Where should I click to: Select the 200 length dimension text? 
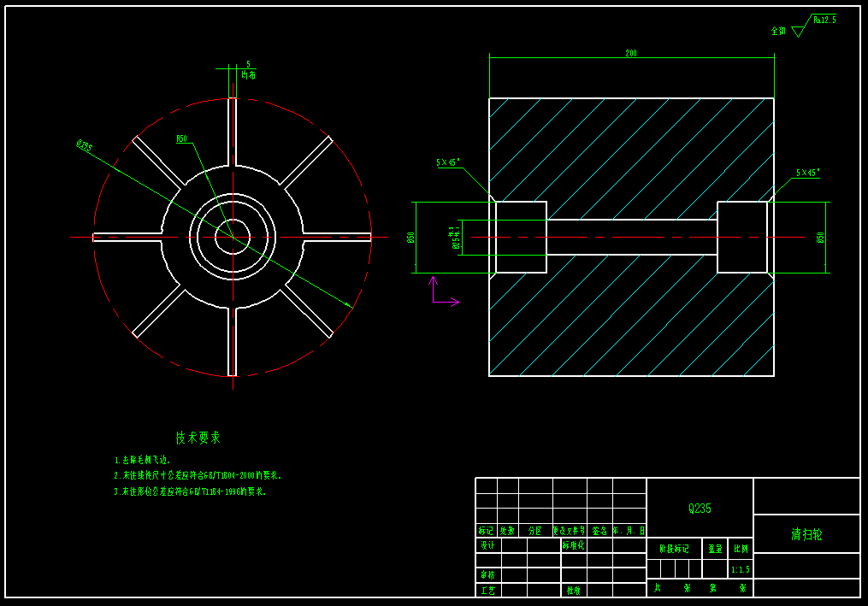(x=631, y=53)
